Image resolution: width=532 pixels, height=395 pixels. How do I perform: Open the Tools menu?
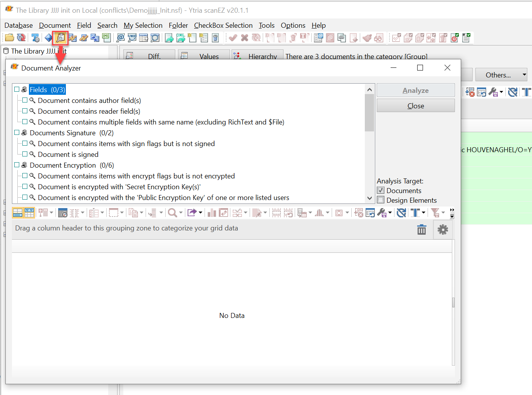[x=266, y=25]
